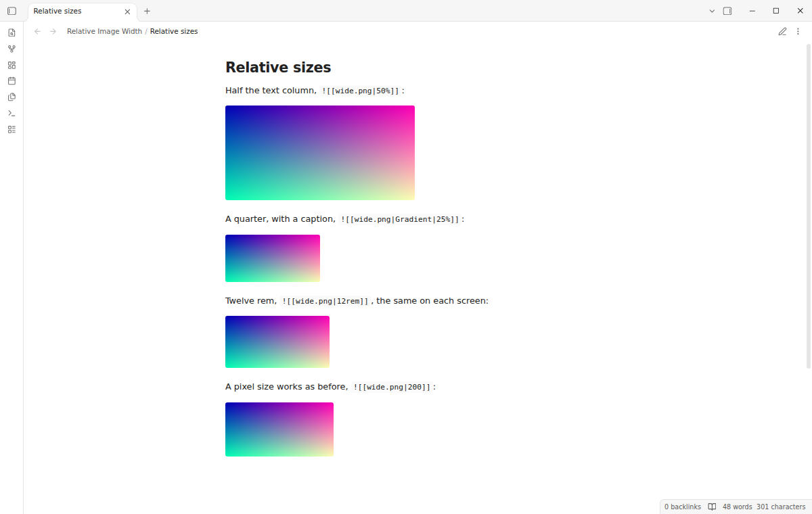Image resolution: width=812 pixels, height=514 pixels.
Task: Click the ![[wide.png|50%]] code text
Action: click(361, 91)
